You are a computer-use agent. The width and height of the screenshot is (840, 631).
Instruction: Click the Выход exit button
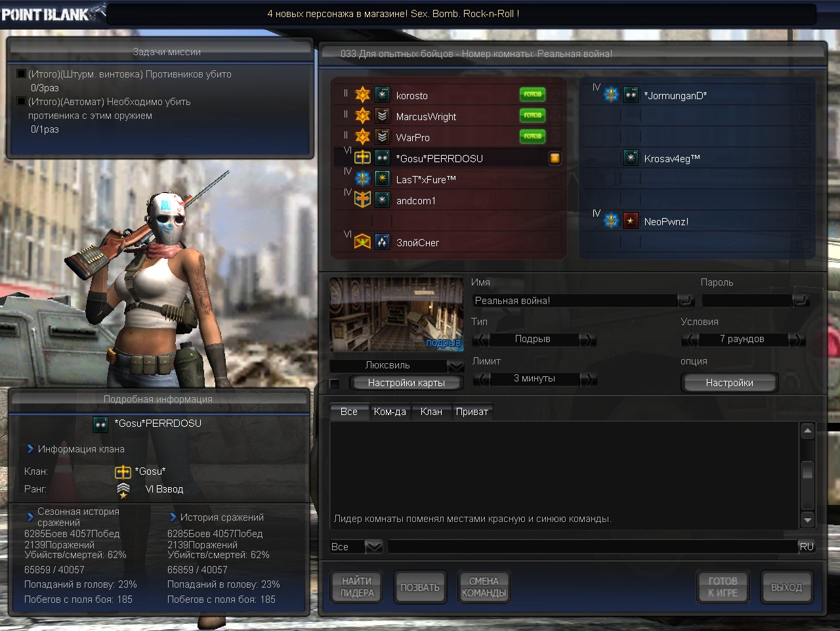point(786,587)
